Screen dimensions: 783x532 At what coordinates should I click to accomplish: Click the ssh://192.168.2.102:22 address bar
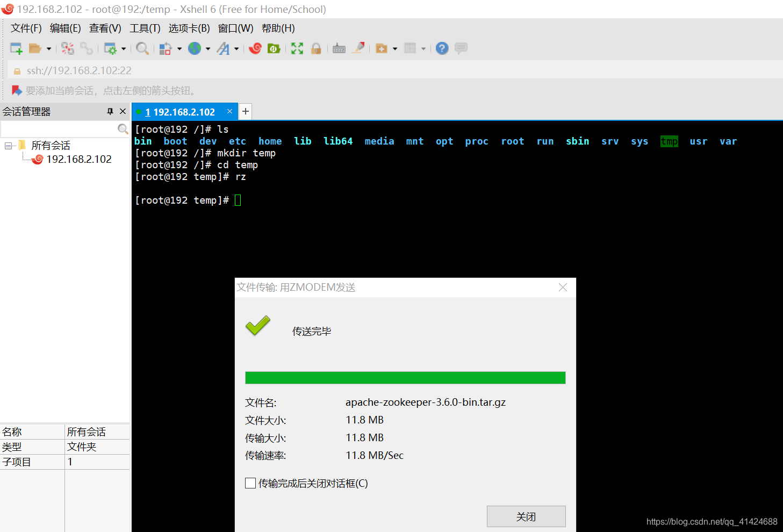coord(394,70)
